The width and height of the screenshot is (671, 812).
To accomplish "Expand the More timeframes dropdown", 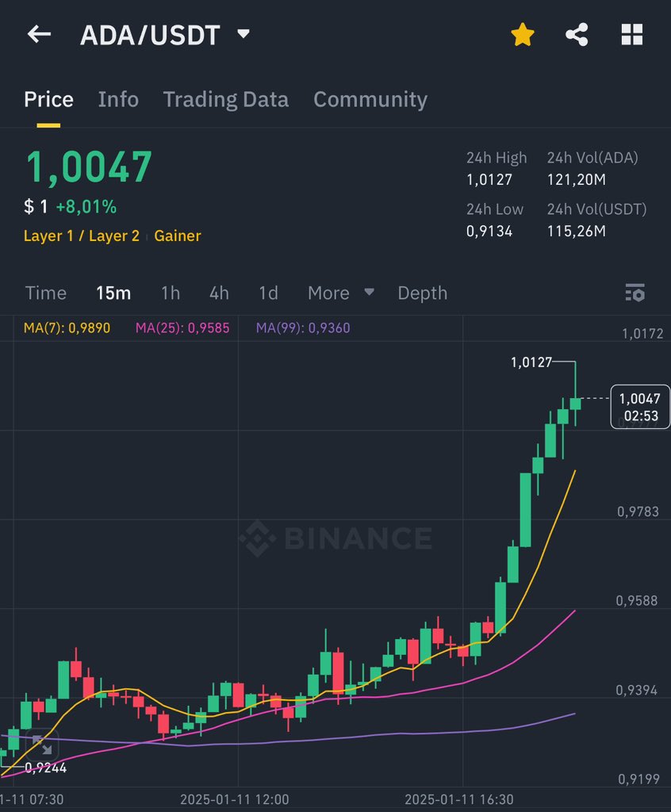I will click(340, 293).
